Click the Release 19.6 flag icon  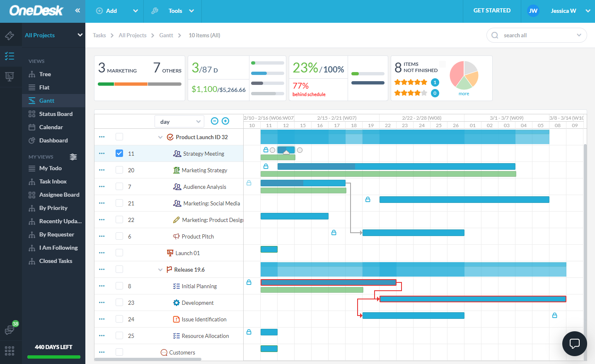tap(169, 270)
